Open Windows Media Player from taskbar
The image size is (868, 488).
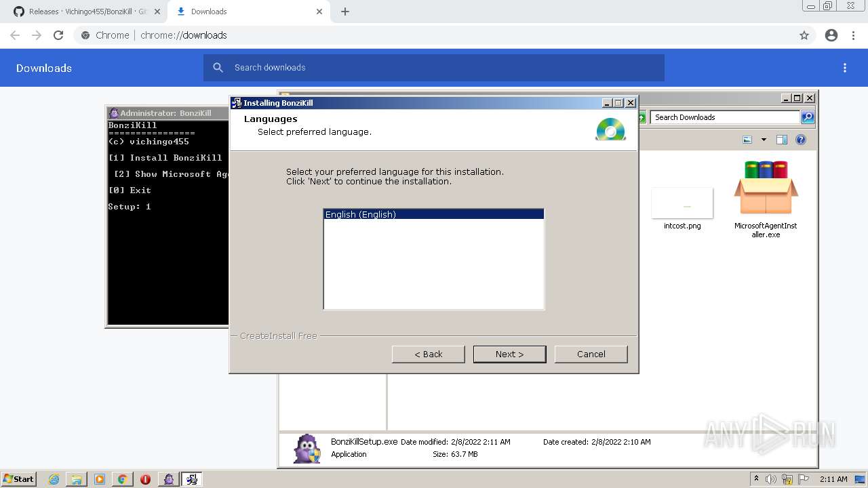(x=100, y=479)
